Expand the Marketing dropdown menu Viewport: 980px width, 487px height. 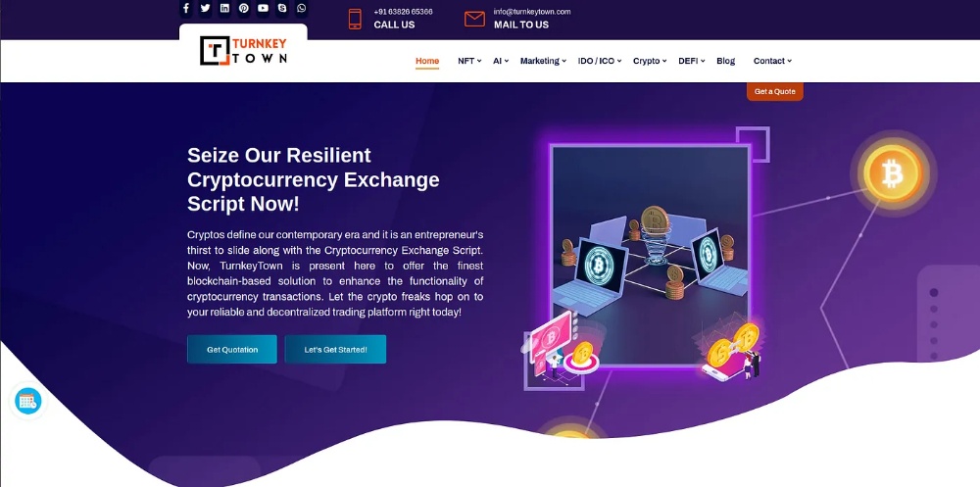click(543, 61)
